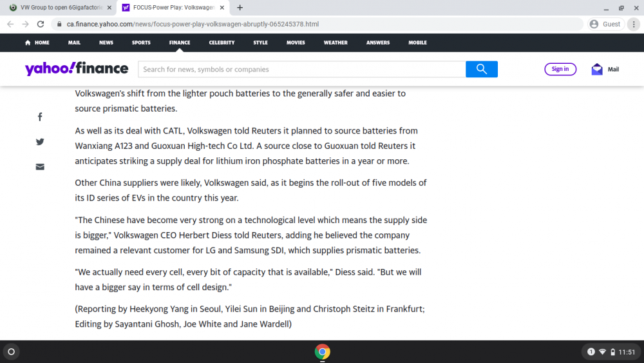Click the text "source prismatic batteries."
644x363 pixels.
click(126, 108)
